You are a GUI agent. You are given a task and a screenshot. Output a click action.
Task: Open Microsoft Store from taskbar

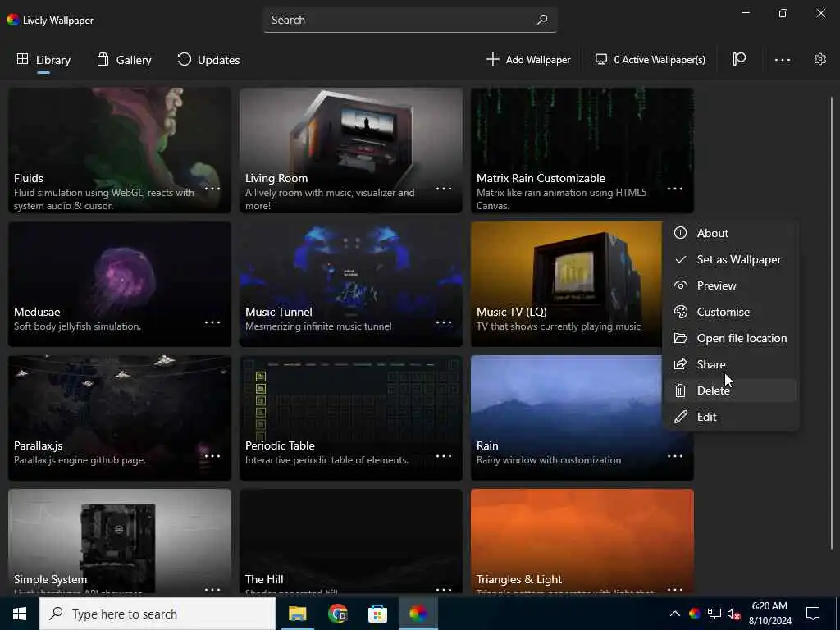pyautogui.click(x=377, y=614)
